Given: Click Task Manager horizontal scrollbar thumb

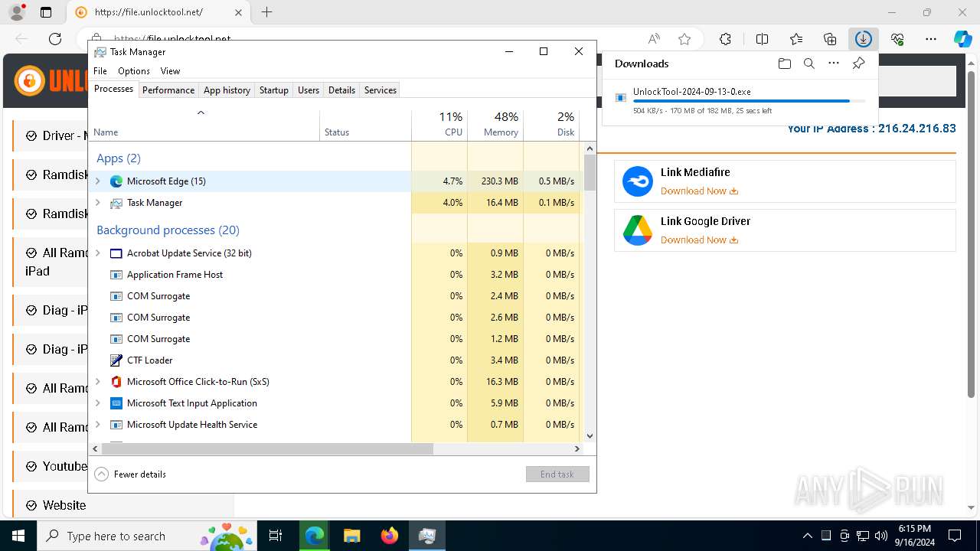Looking at the screenshot, I should tap(268, 449).
